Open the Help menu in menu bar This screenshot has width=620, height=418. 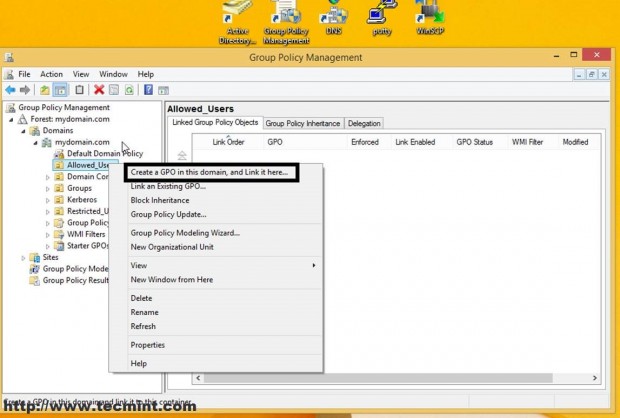[x=146, y=74]
